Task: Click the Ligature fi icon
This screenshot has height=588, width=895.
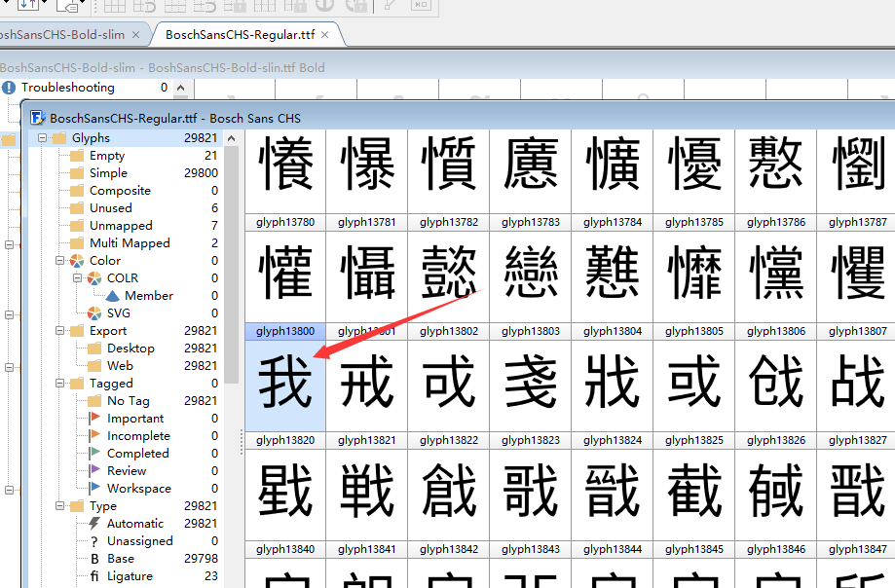Action: click(x=94, y=576)
